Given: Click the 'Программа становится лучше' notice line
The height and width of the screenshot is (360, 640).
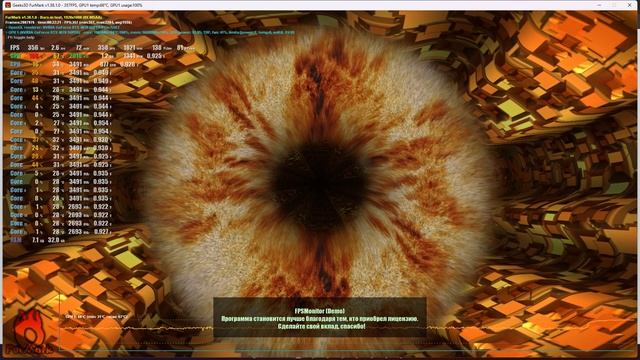Looking at the screenshot, I should coord(320,319).
